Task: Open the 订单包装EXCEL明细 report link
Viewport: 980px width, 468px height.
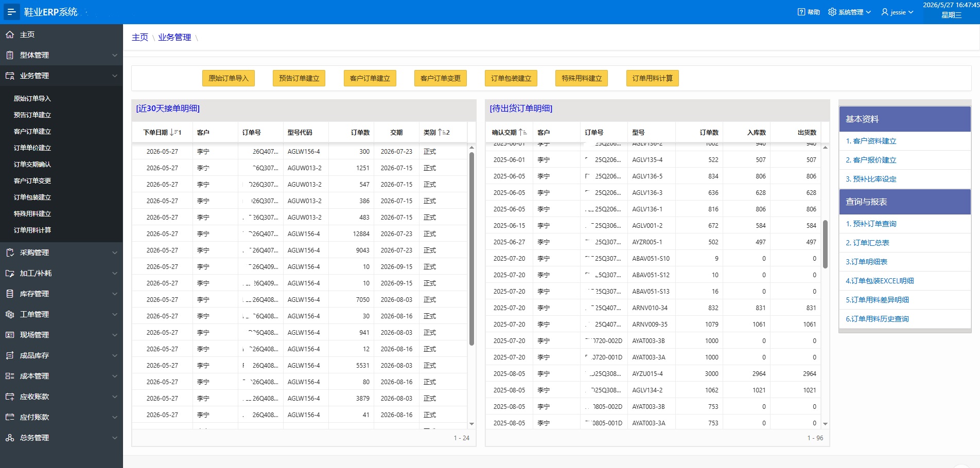Action: [880, 281]
